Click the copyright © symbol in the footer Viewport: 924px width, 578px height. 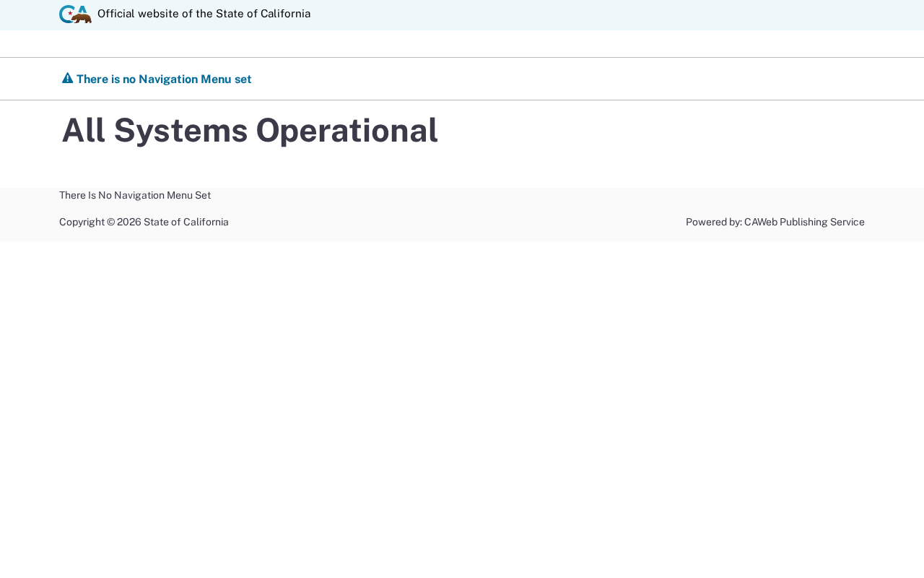pos(110,222)
